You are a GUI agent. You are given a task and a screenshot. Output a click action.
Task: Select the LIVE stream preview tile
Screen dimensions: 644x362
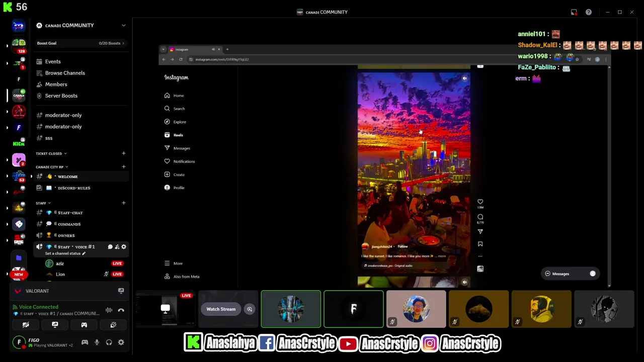pos(165,309)
